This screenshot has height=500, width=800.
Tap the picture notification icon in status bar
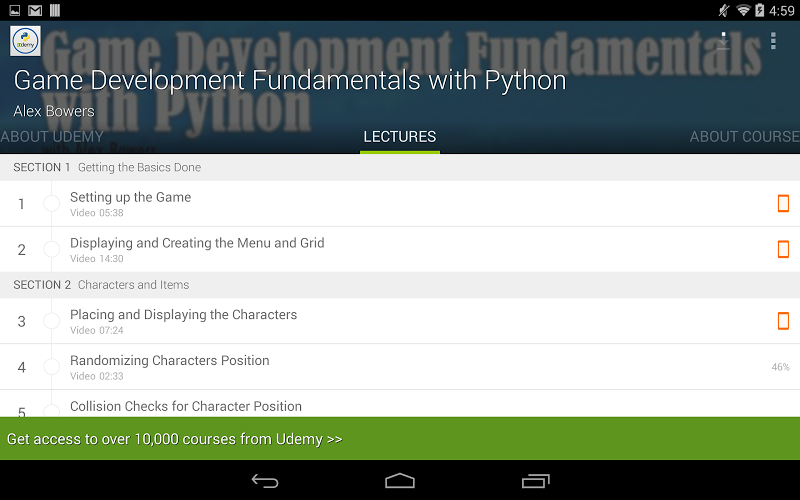tap(15, 10)
